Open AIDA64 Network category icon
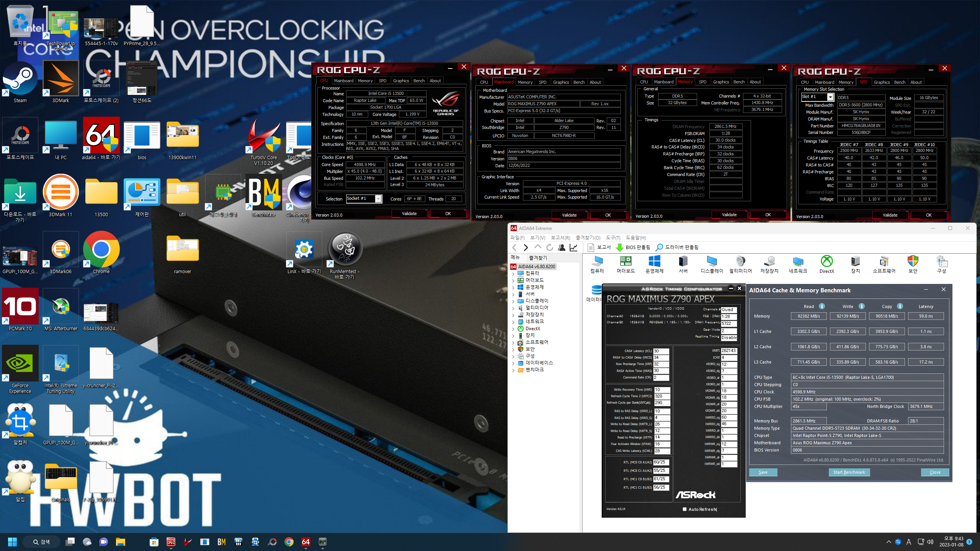Image resolution: width=980 pixels, height=551 pixels. tap(798, 264)
